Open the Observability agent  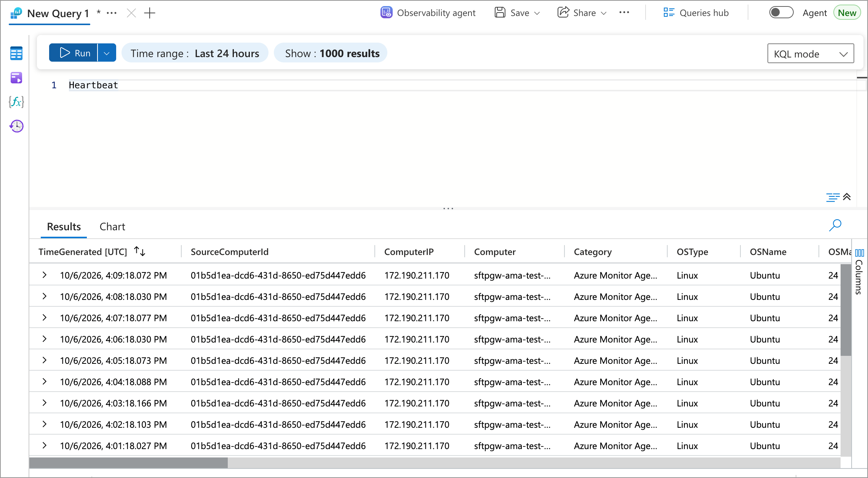coord(428,13)
